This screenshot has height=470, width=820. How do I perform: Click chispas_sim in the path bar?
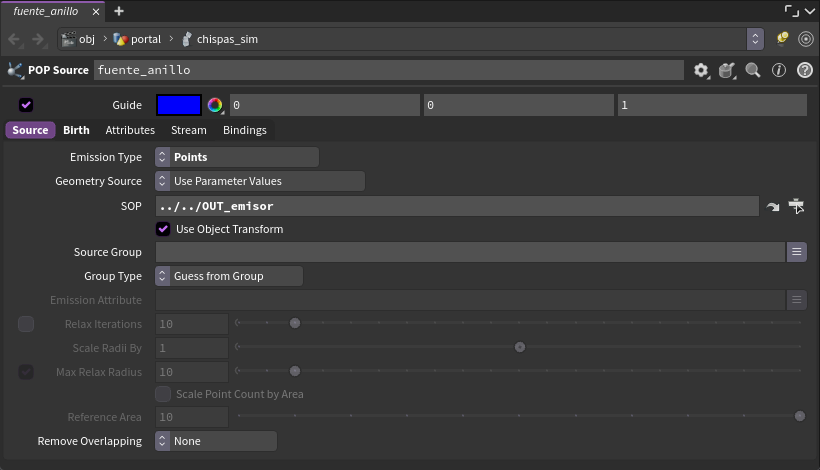[x=220, y=39]
